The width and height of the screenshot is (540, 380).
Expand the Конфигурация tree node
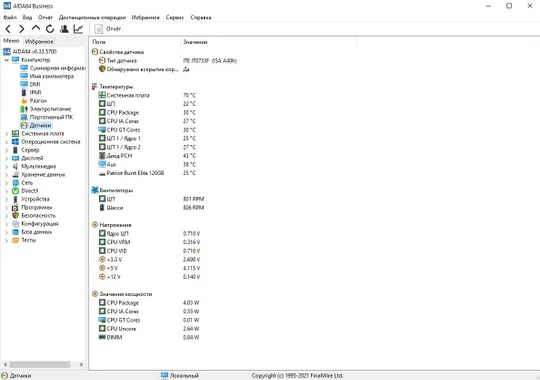[7, 224]
